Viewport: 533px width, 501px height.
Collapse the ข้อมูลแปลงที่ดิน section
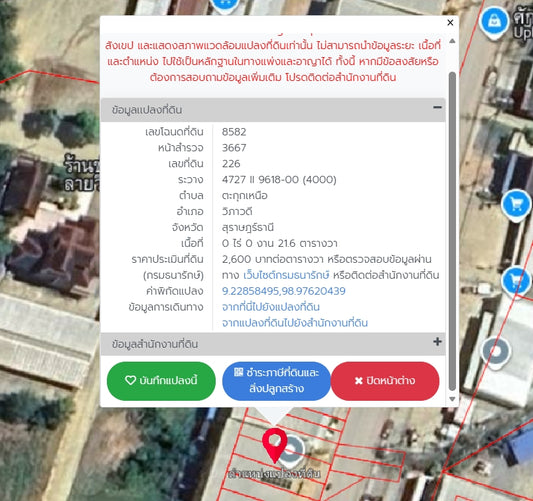437,107
